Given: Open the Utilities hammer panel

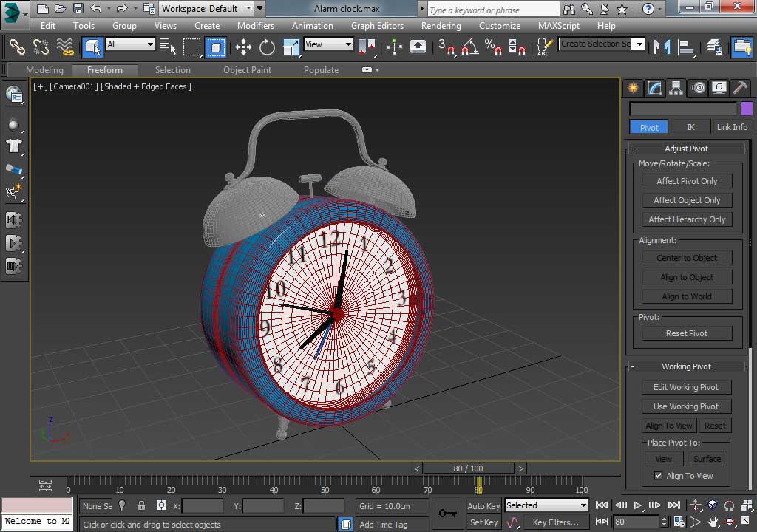Looking at the screenshot, I should 740,88.
